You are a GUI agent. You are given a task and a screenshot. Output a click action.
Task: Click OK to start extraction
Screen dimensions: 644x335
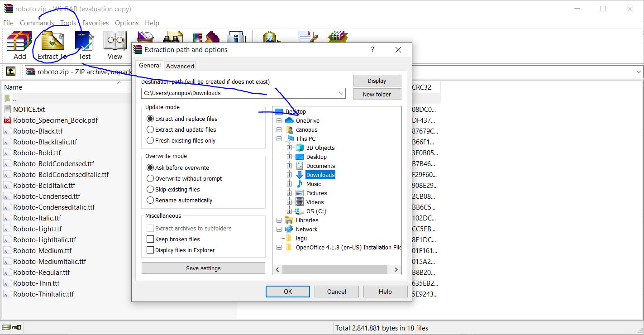(288, 292)
